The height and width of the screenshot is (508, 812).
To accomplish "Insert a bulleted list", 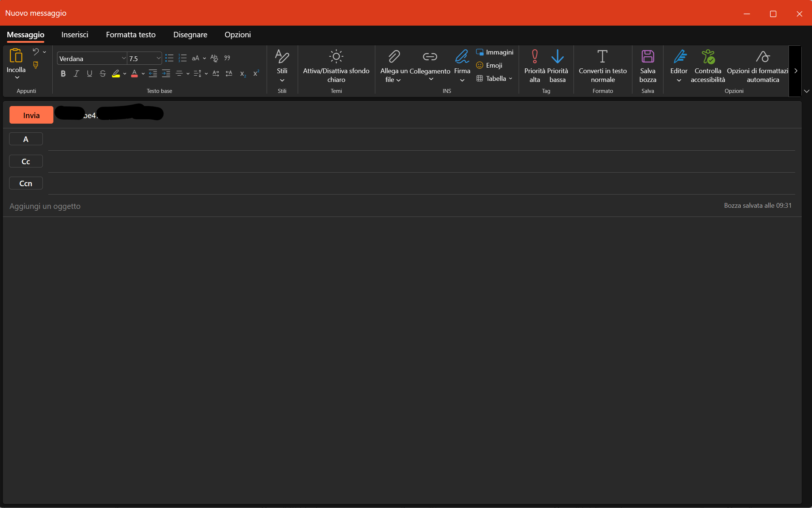I will [169, 58].
